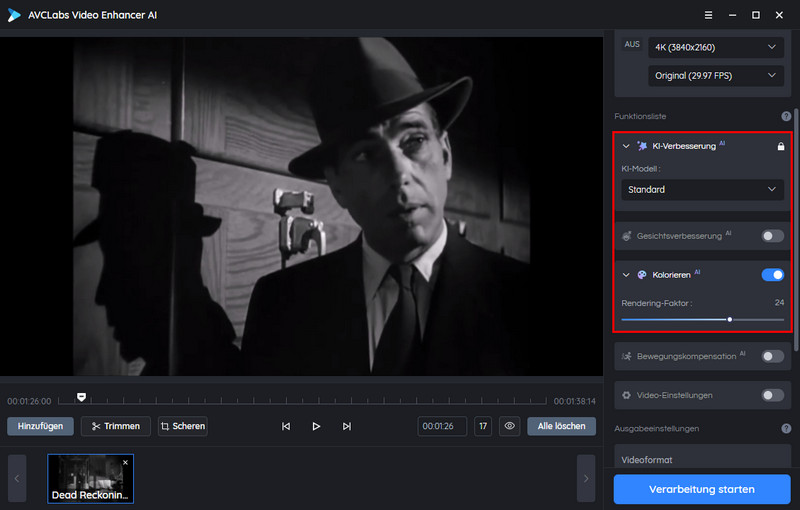Click the Ausgabeeinstellungen heading
The width and height of the screenshot is (800, 510).
(x=656, y=428)
